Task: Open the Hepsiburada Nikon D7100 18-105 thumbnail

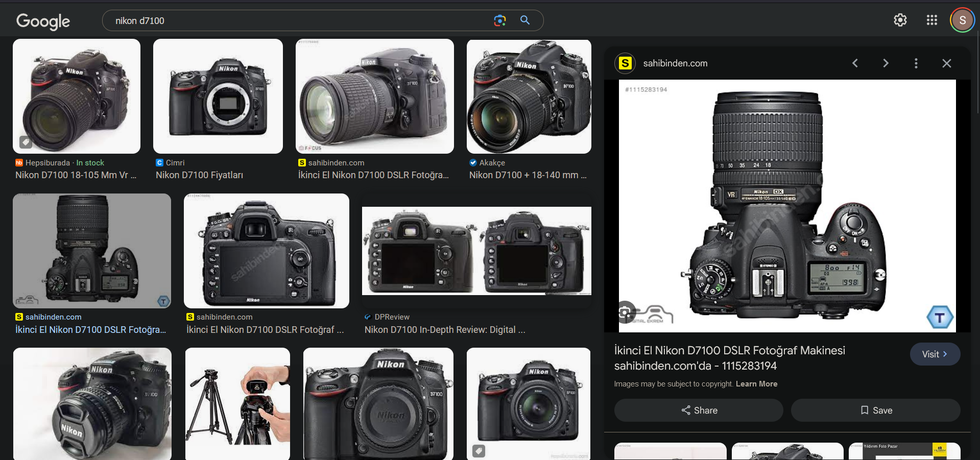Action: pyautogui.click(x=77, y=96)
